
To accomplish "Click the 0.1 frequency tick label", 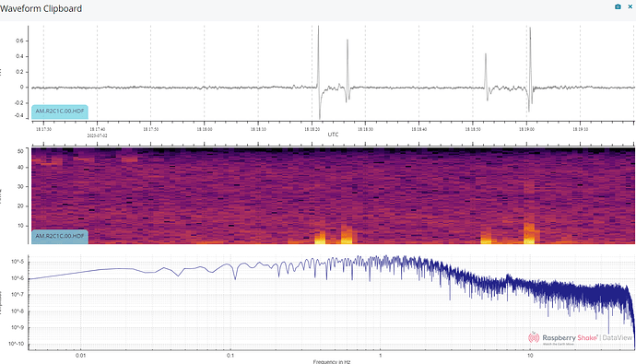I will [230, 356].
